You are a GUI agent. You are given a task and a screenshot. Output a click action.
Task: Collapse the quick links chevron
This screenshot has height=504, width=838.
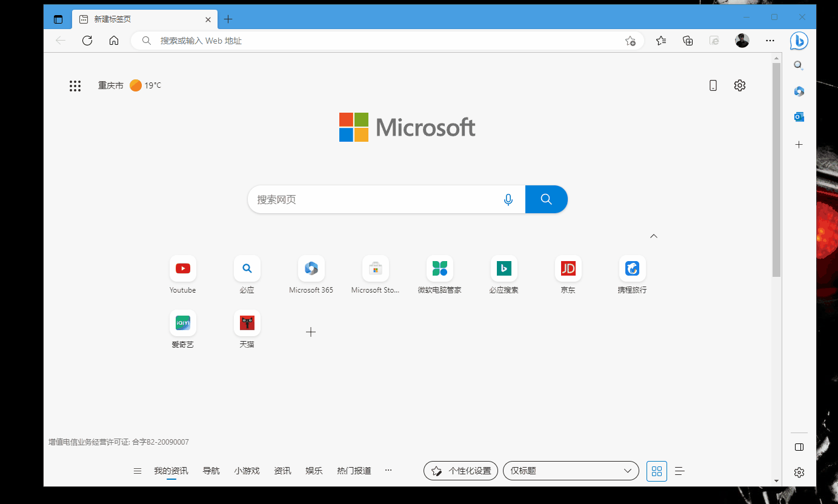(654, 236)
